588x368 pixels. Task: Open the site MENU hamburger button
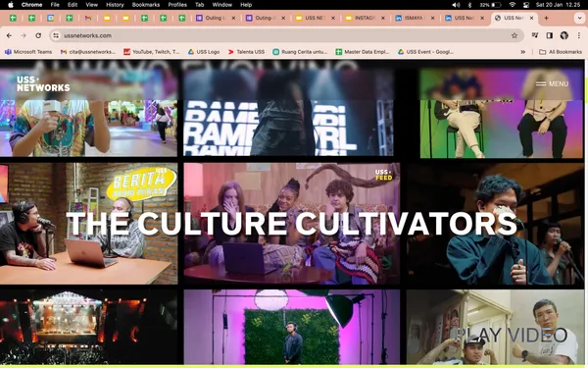click(552, 83)
